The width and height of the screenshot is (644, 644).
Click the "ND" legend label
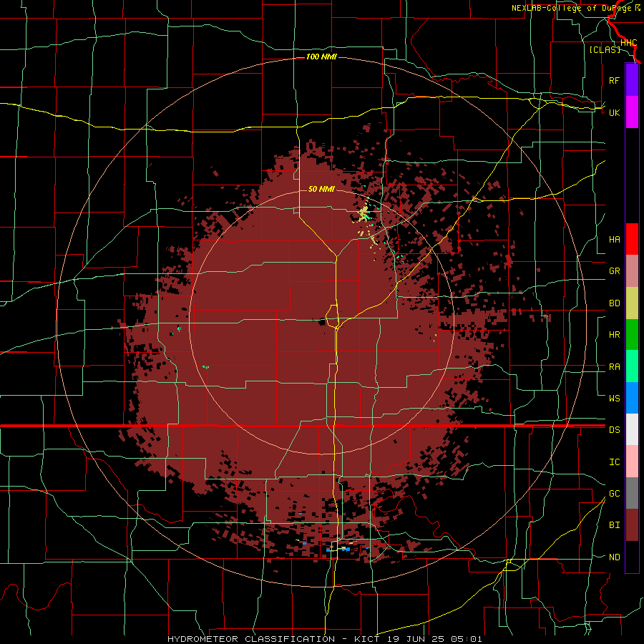[x=614, y=557]
